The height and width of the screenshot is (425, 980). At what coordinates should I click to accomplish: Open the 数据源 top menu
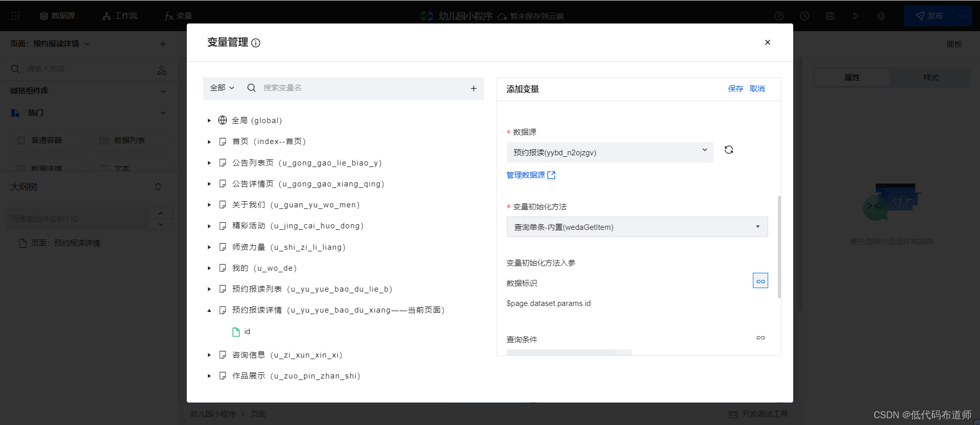pos(57,16)
